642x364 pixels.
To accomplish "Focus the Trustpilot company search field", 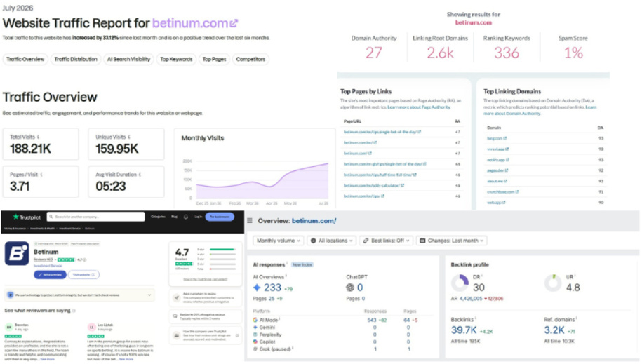I will click(96, 217).
